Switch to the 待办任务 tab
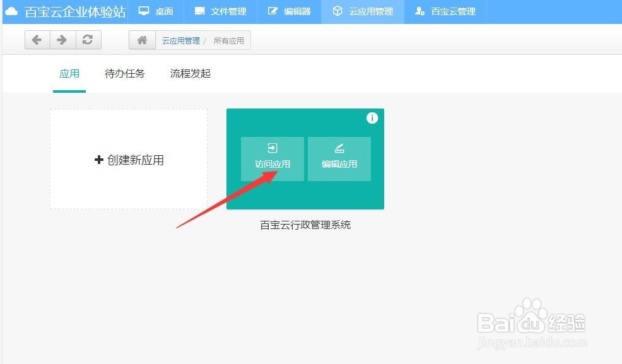The width and height of the screenshot is (622, 364). coord(124,74)
